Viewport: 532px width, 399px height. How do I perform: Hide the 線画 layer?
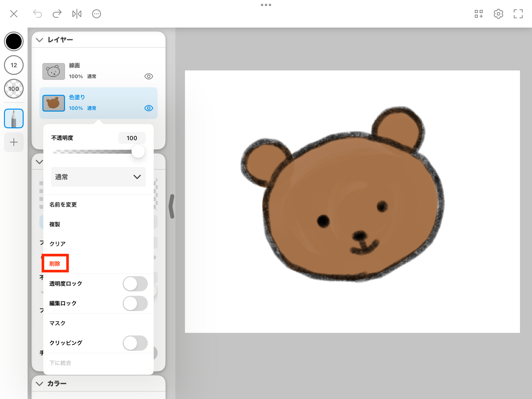click(x=149, y=76)
